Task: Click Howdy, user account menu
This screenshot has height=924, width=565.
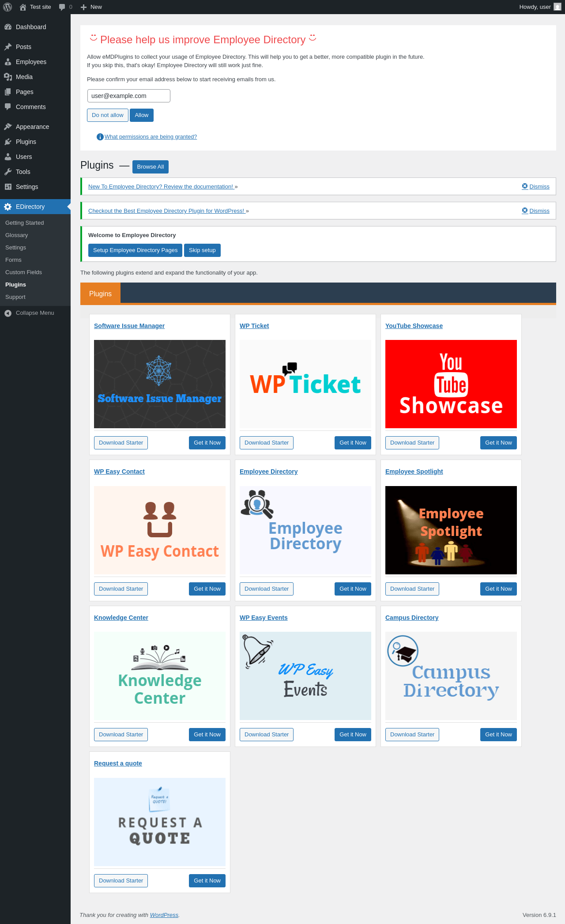Action: coord(540,7)
